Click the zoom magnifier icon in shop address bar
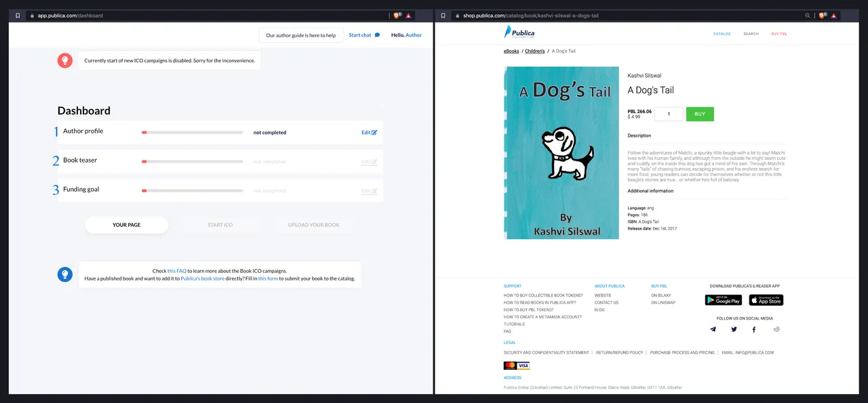868x403 pixels. pos(808,16)
